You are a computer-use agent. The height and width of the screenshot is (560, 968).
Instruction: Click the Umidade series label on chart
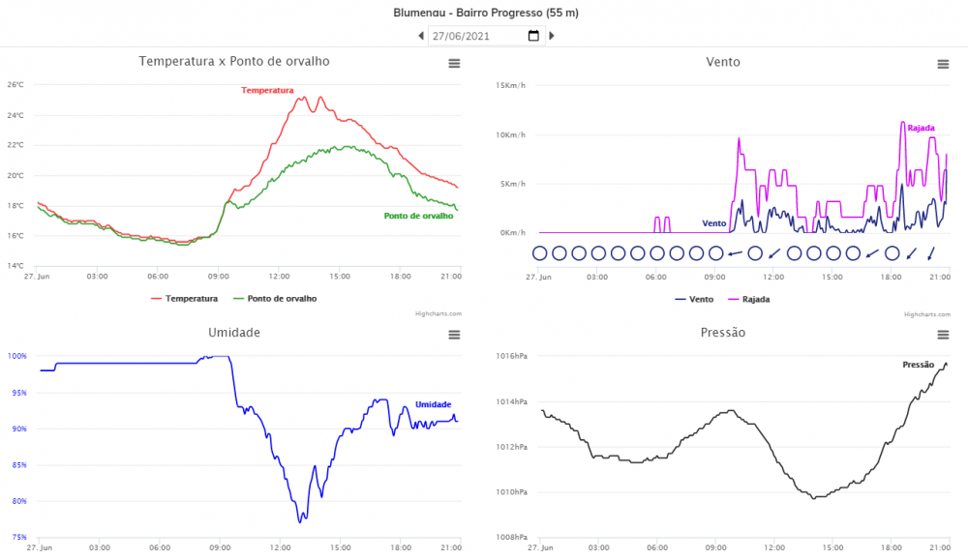[433, 404]
